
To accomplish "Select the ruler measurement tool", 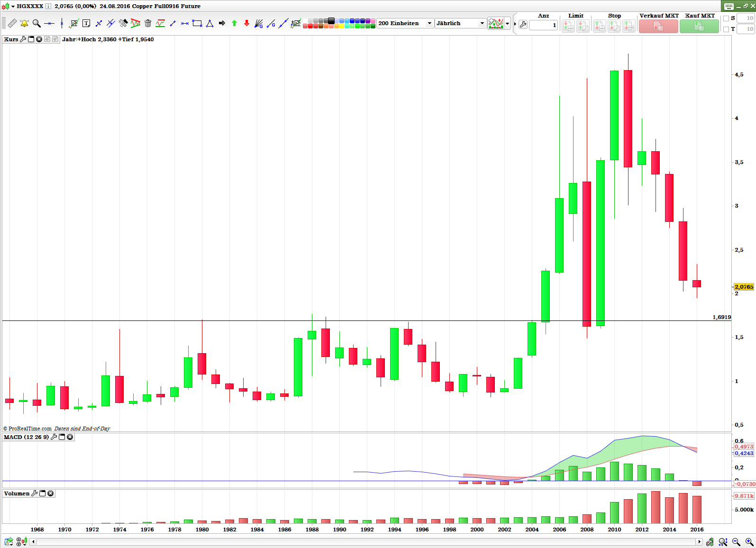I will [12, 23].
